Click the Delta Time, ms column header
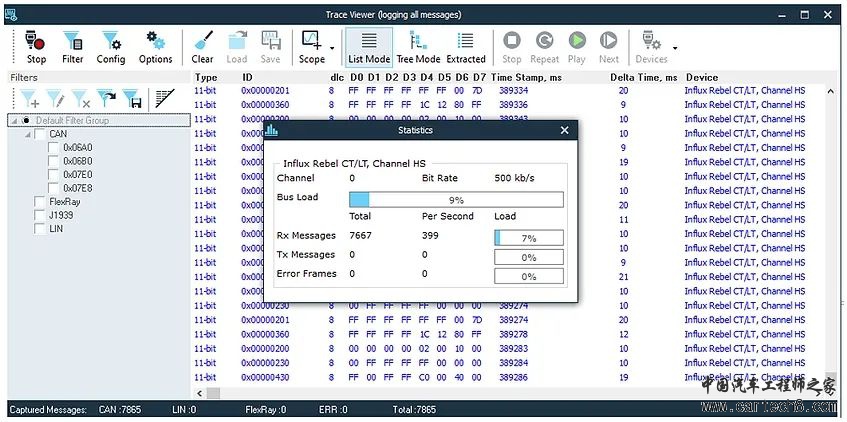The width and height of the screenshot is (847, 422). [644, 78]
